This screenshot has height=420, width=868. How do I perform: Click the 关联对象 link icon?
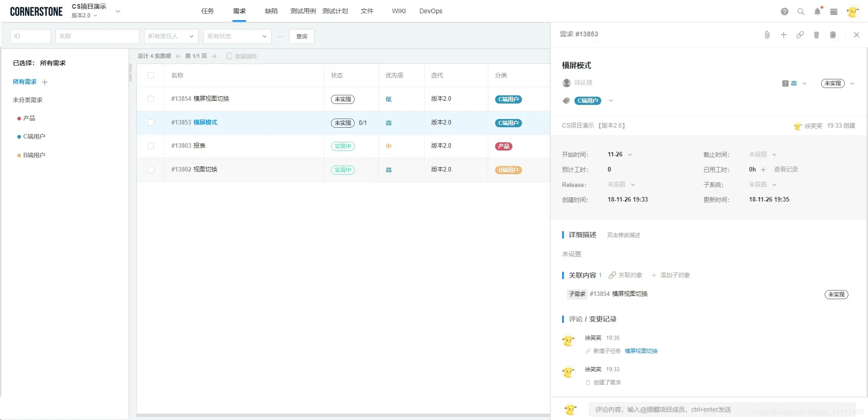point(612,275)
